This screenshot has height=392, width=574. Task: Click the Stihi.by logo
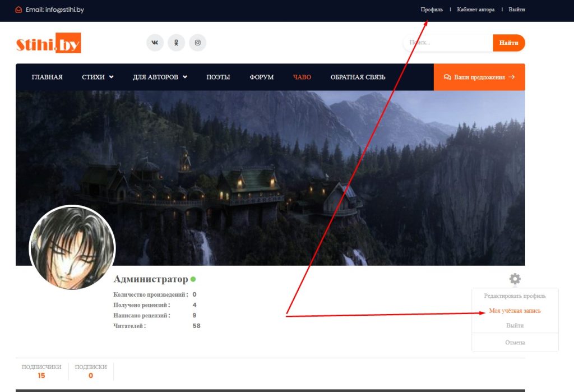tap(49, 43)
